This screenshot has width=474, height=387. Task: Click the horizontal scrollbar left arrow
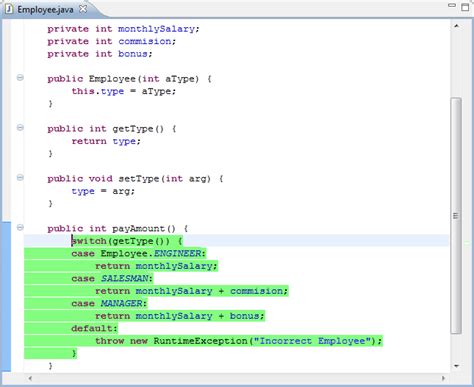coord(30,378)
